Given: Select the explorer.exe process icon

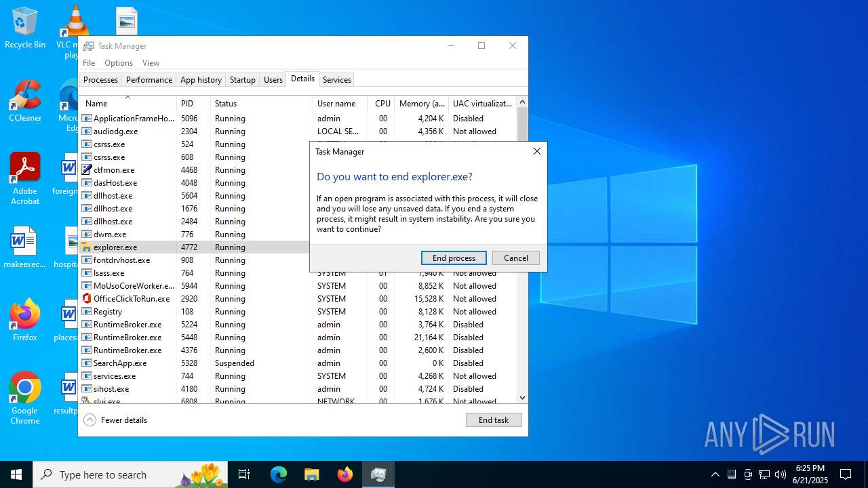Looking at the screenshot, I should [x=87, y=247].
